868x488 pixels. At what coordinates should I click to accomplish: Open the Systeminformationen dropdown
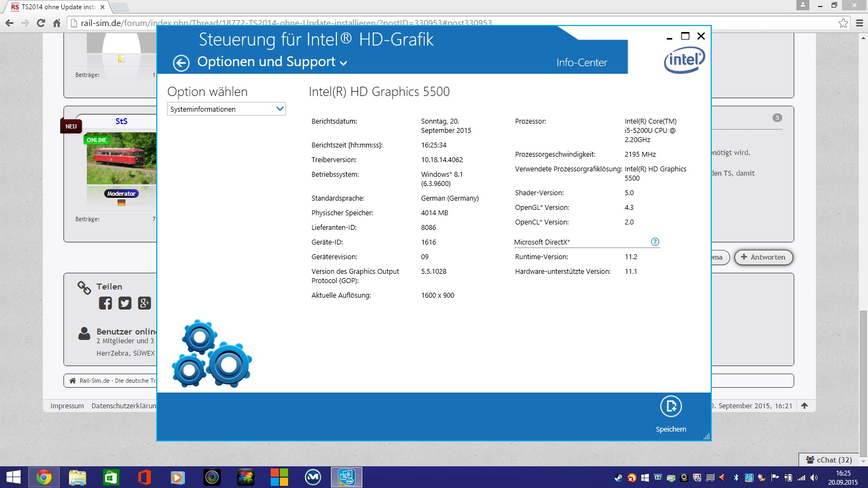tap(226, 109)
